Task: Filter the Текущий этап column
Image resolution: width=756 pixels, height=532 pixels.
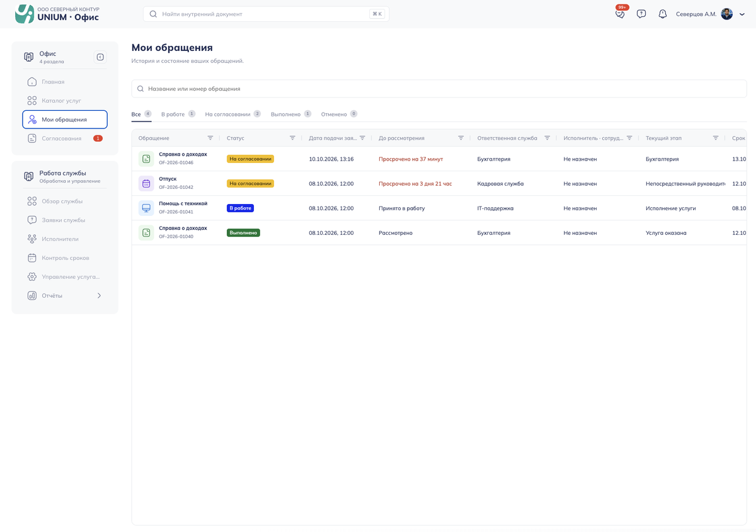Action: click(x=716, y=138)
